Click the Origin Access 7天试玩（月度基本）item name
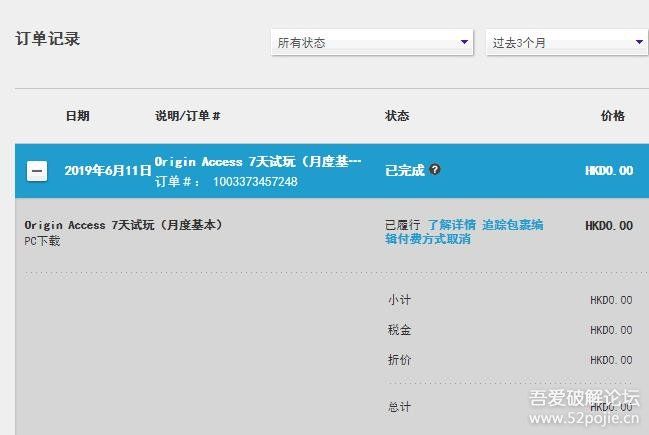Viewport: 649px width, 435px height. (x=123, y=225)
